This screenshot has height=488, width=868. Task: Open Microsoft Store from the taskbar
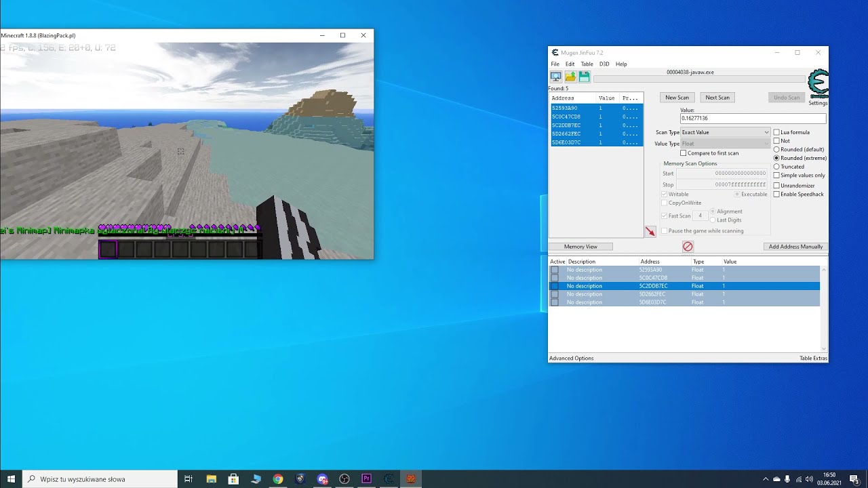[x=233, y=479]
